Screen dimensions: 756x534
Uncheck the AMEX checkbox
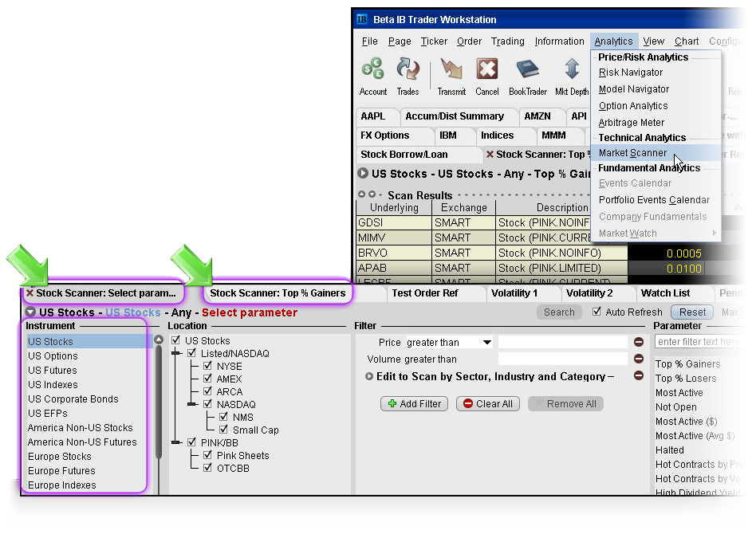point(208,379)
